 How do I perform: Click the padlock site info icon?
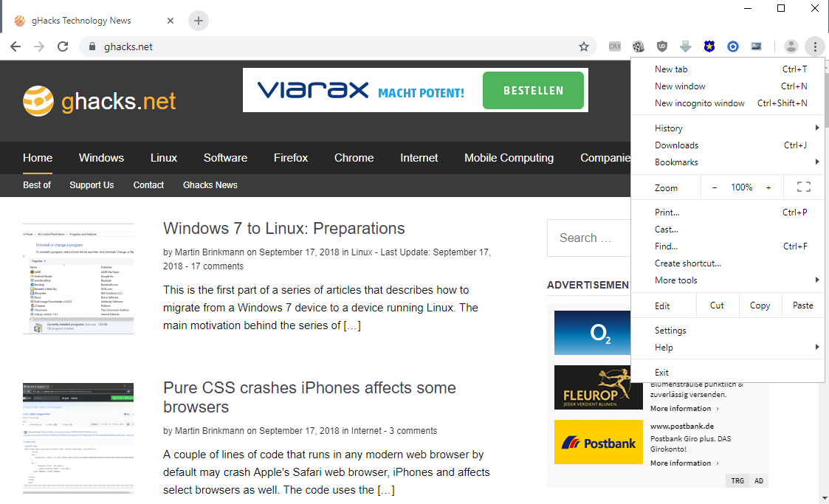(92, 46)
